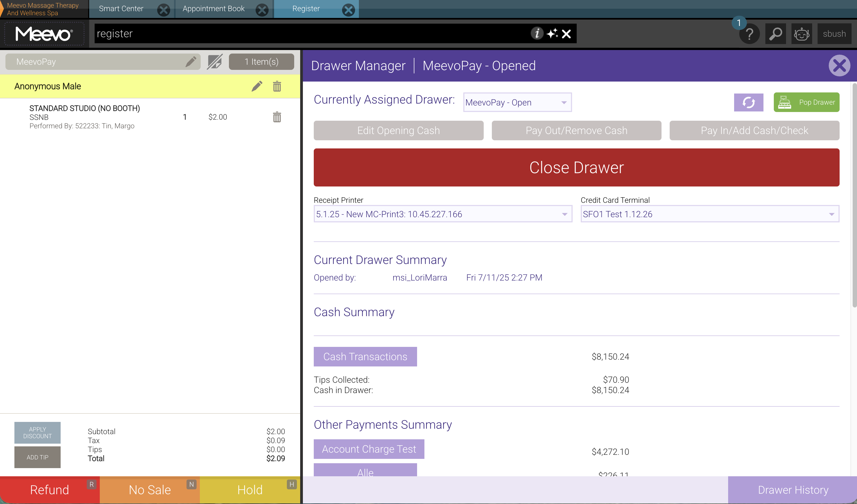Screen dimensions: 857x504
Task: Open the info icon in search bar
Action: tap(537, 33)
